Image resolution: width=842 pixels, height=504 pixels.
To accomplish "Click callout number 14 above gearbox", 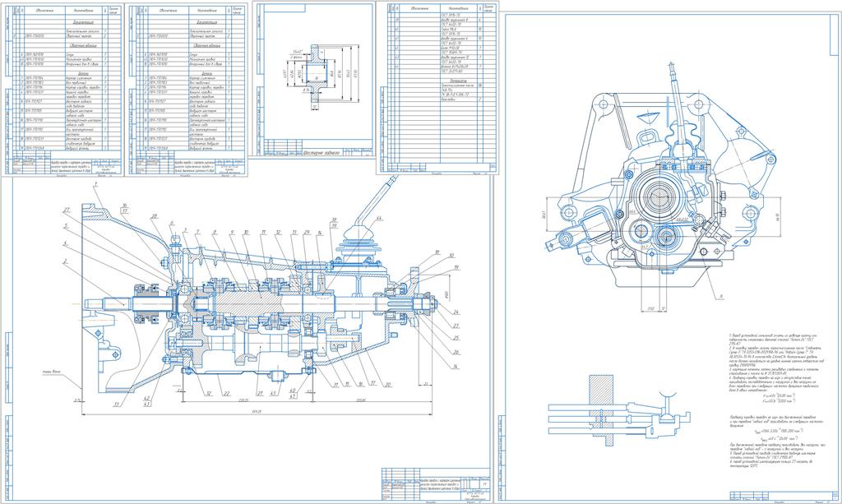I will 319,232.
